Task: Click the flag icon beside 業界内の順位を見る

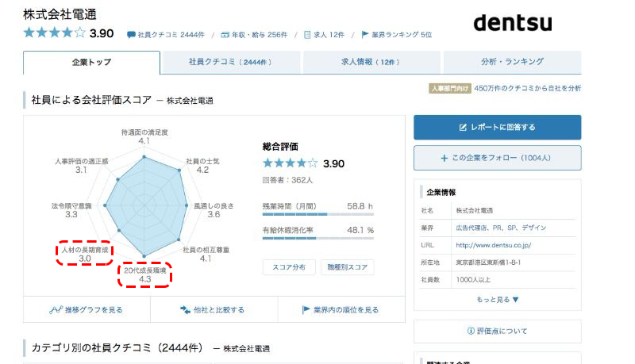Action: tap(306, 310)
